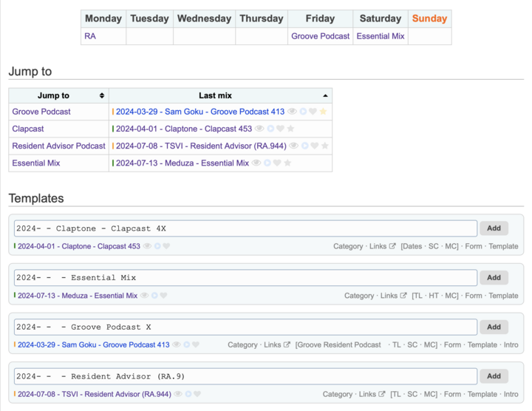Toggle eye icon under Resident Advisor (RA.9) template
The image size is (532, 411).
coord(178,394)
